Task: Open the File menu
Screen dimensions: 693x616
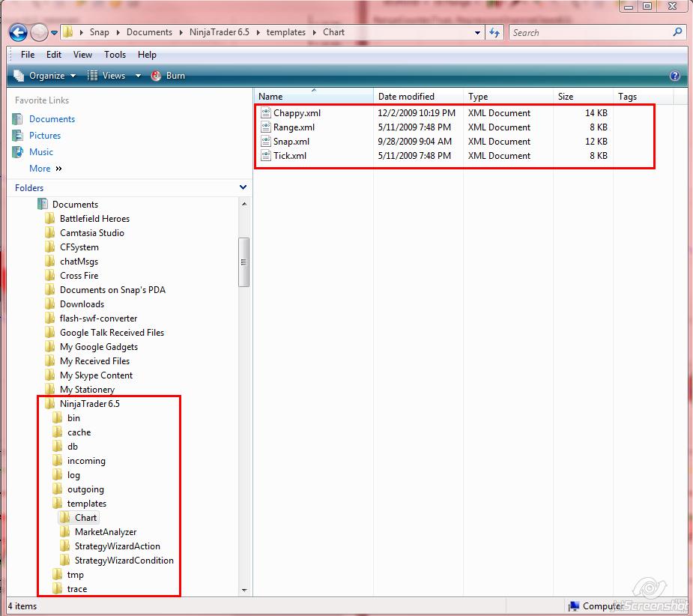Action: pyautogui.click(x=28, y=55)
